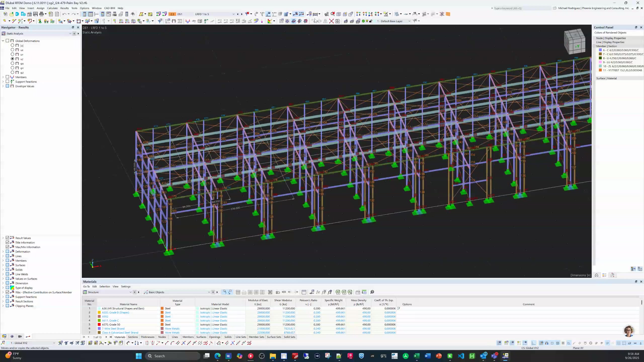644x362 pixels.
Task: Switch to the Member Sets table tab
Action: point(256,337)
